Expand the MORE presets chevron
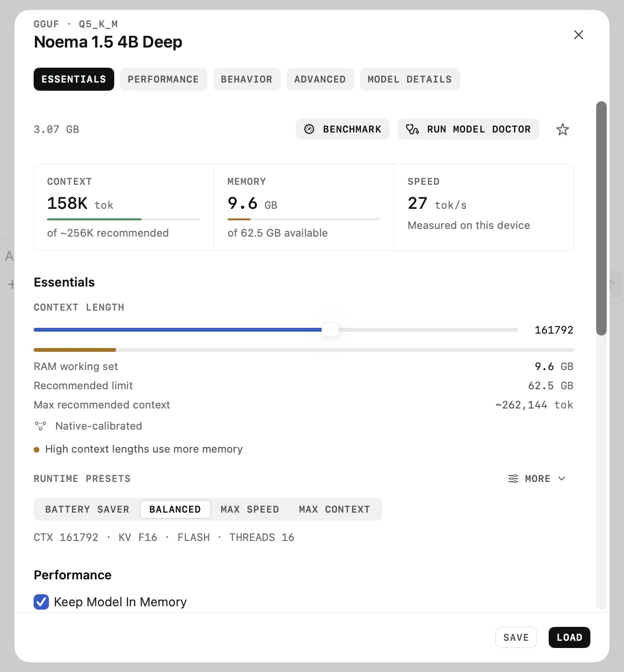Viewport: 624px width, 672px height. pos(562,479)
